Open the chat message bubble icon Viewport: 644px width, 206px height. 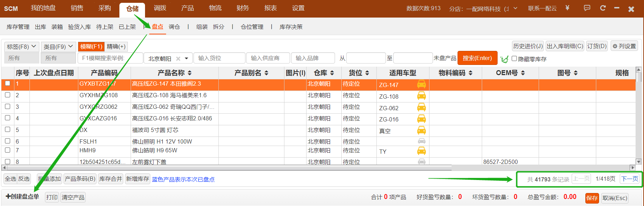(587, 8)
